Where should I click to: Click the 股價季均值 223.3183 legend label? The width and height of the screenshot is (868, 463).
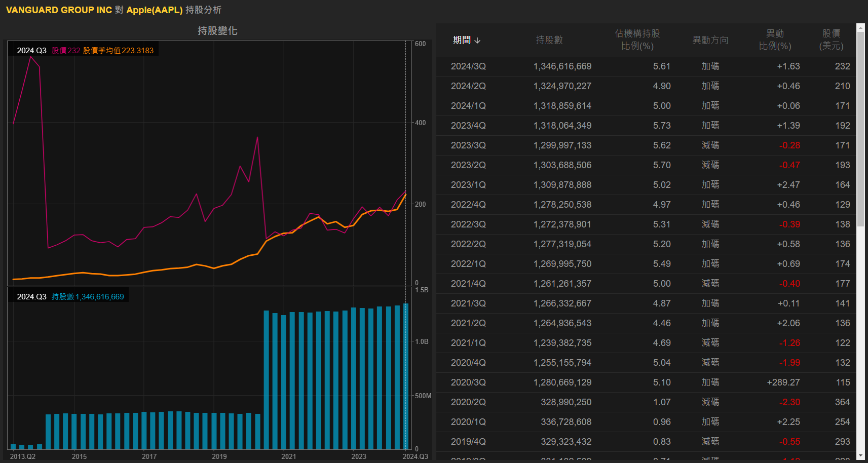pos(118,51)
